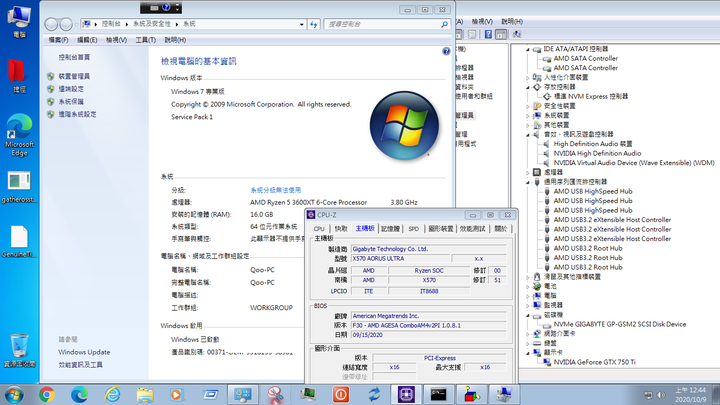Image resolution: width=720 pixels, height=405 pixels.
Task: Select NVIDIA GeForce GTX 750 Ti device
Action: (x=594, y=362)
